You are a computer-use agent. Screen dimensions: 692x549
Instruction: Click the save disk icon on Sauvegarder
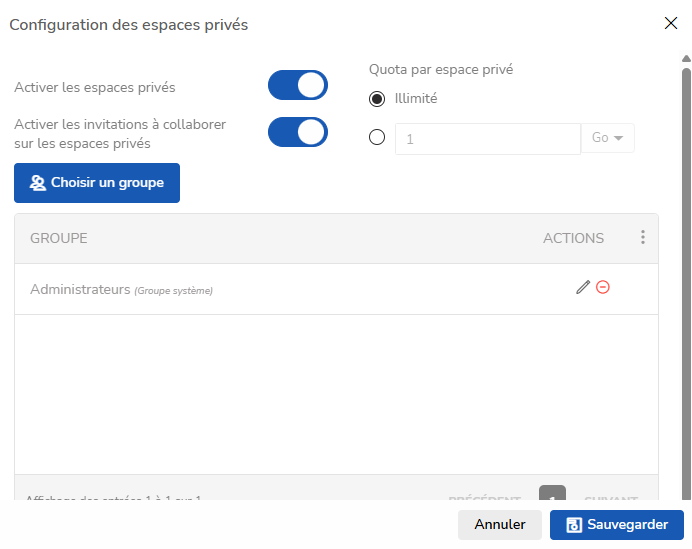pyautogui.click(x=574, y=525)
